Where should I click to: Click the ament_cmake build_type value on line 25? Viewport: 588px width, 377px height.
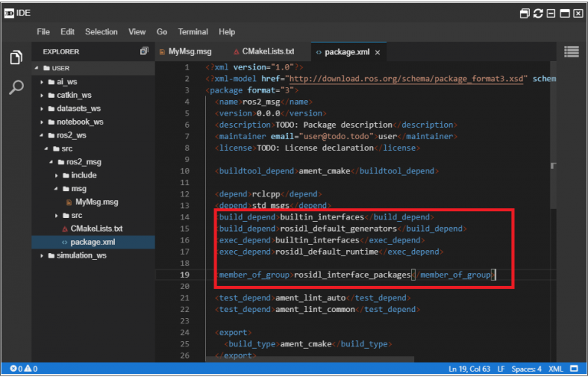click(305, 344)
